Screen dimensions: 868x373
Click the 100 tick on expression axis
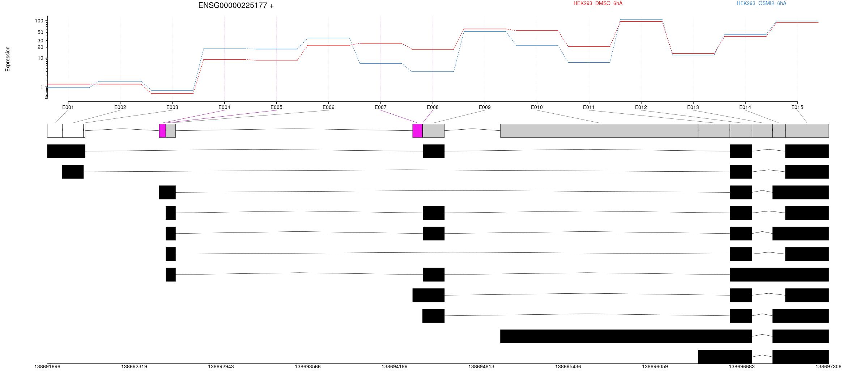[39, 21]
